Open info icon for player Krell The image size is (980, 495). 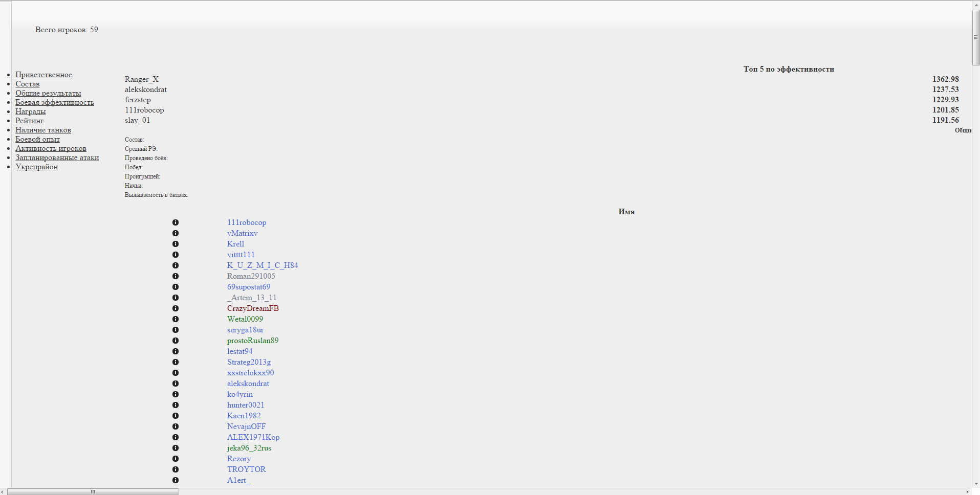click(176, 244)
